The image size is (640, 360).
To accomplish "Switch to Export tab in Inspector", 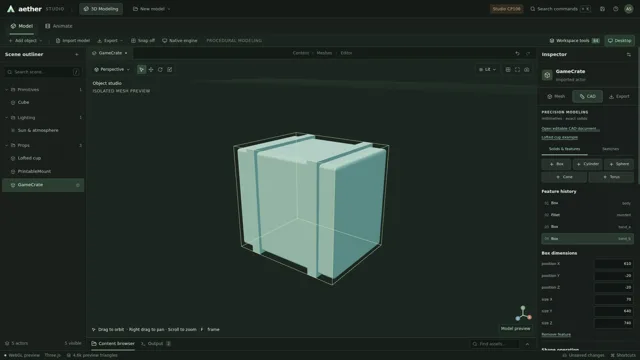I will coord(619,96).
